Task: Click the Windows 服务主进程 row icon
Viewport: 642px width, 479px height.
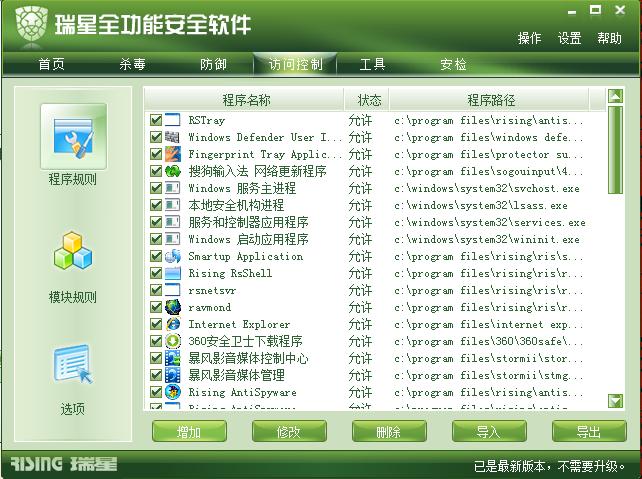Action: click(173, 188)
